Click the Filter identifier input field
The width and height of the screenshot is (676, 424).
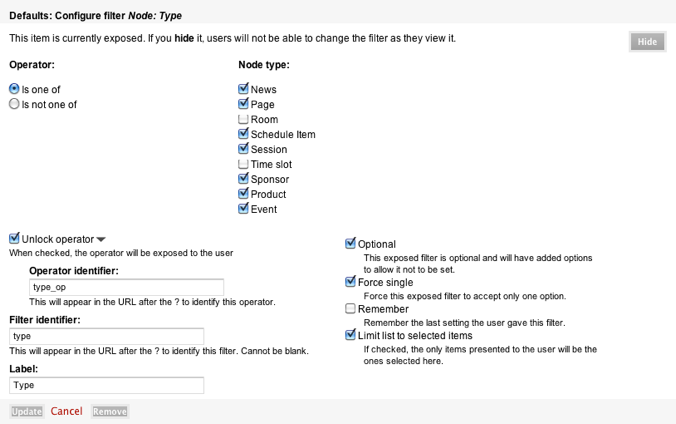point(106,336)
